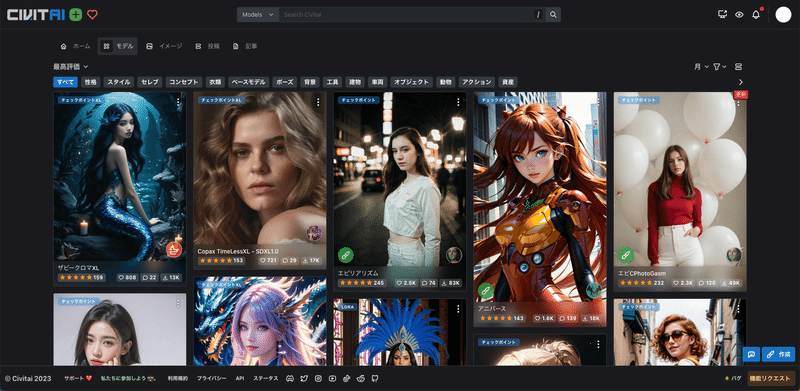Image resolution: width=800 pixels, height=391 pixels.
Task: Click green link icon on エピCPhotoGasm card
Action: coord(626,255)
